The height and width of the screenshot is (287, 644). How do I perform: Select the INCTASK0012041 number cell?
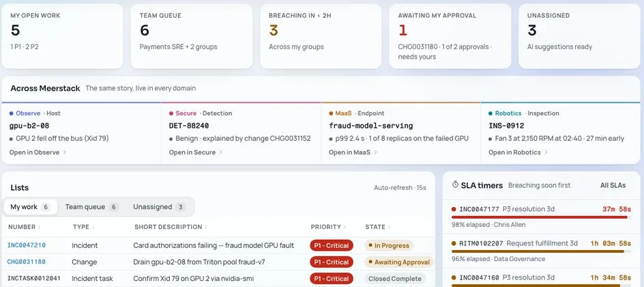[x=34, y=279]
